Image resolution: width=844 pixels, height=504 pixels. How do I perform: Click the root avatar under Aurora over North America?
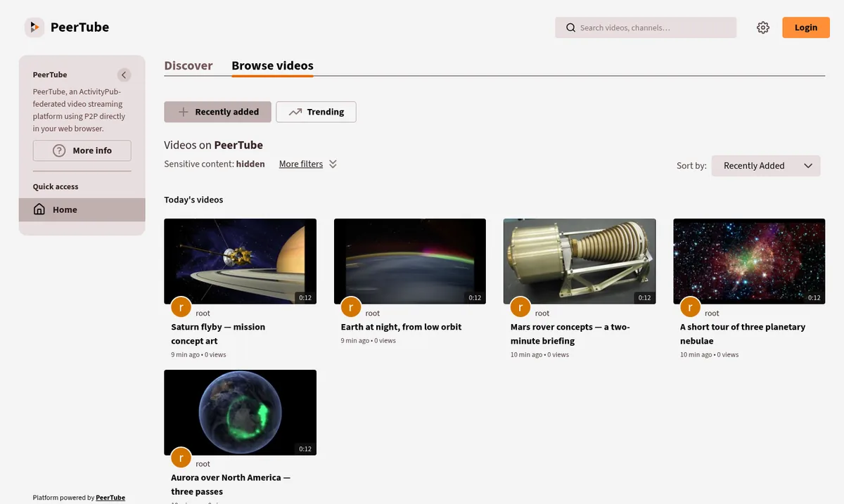coord(181,458)
